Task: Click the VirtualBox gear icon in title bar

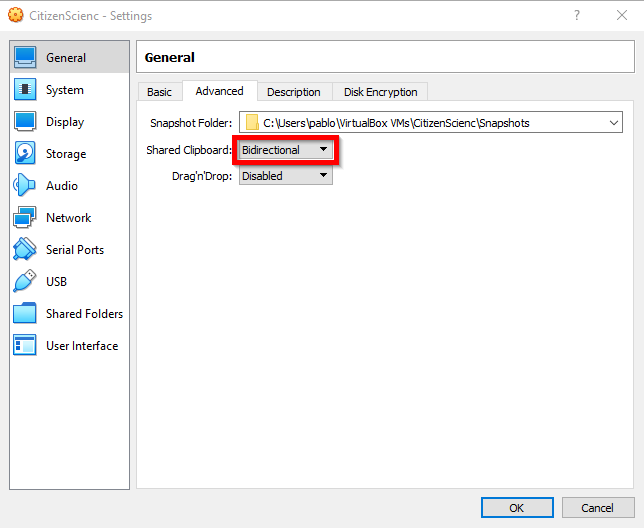Action: [x=16, y=15]
